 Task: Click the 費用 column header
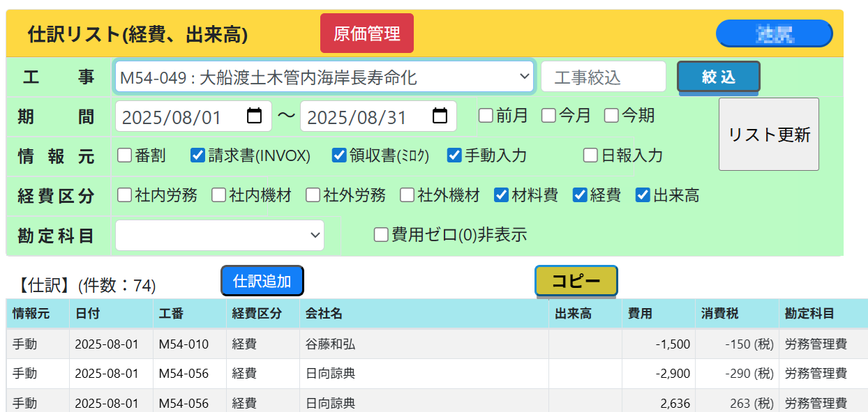(x=640, y=314)
